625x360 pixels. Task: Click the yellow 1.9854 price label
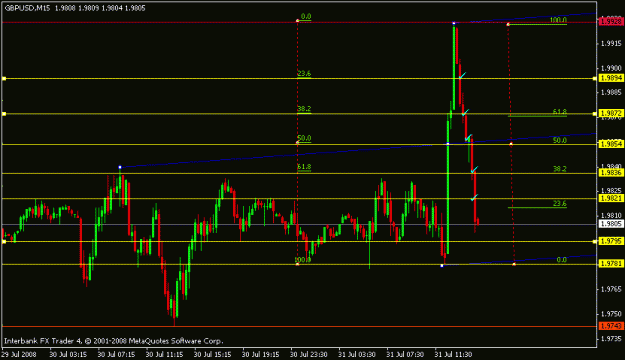[x=611, y=144]
